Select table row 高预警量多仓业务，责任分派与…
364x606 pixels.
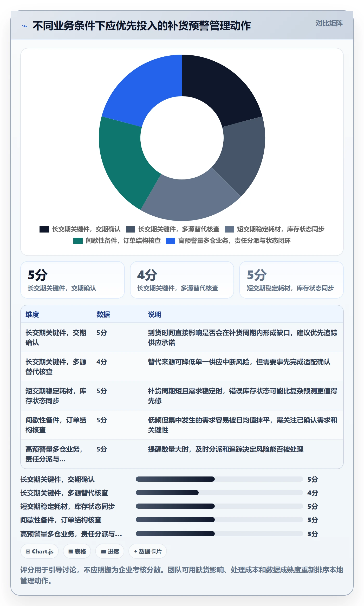(x=182, y=454)
